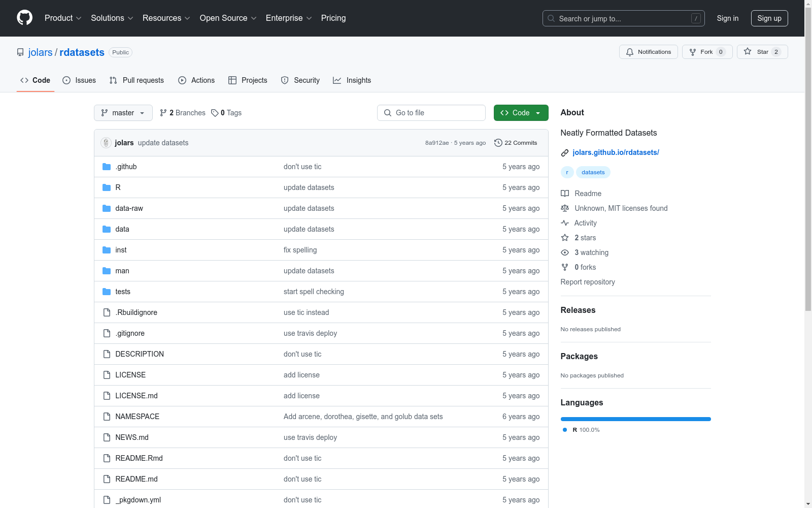Screen dimensions: 812x508
Task: Click the branch icon beside 2 Branches
Action: tap(163, 113)
